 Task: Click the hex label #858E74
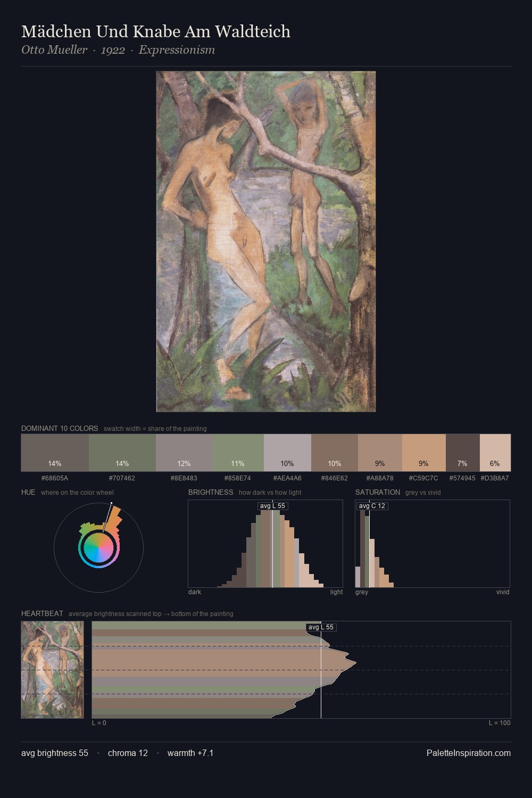238,478
